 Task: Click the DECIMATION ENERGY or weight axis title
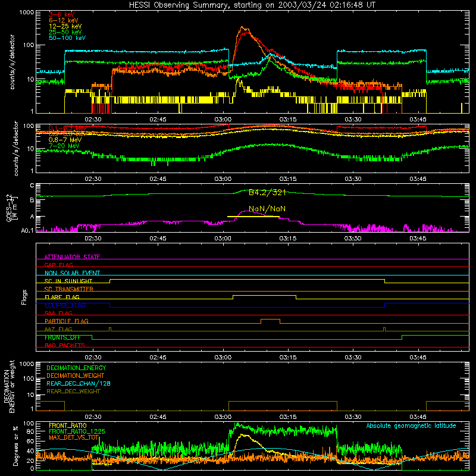tap(9, 386)
